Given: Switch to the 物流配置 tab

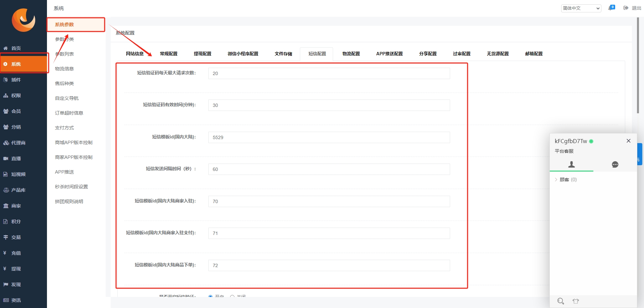Looking at the screenshot, I should point(351,54).
